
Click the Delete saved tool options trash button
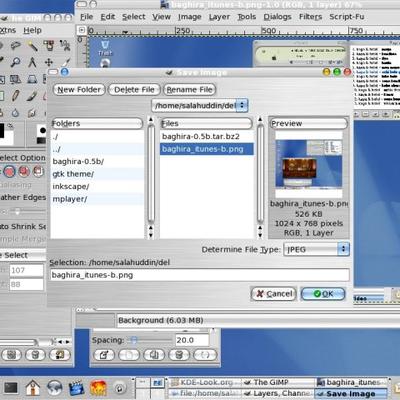tap(36, 355)
